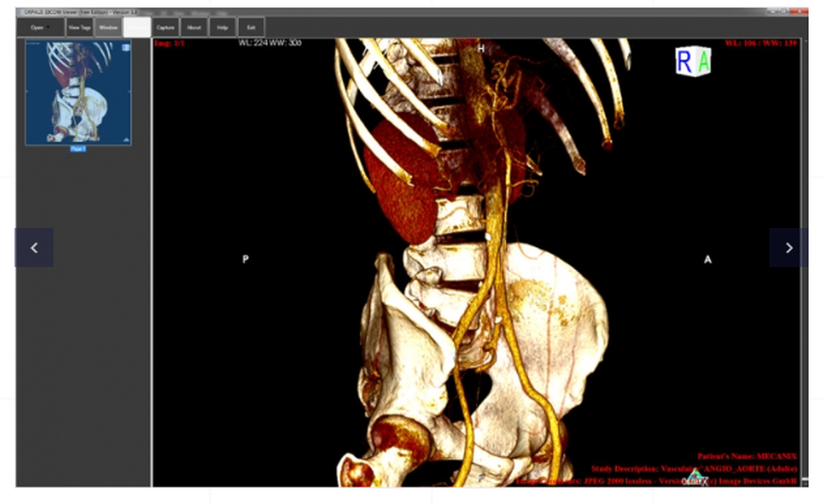Click the Page 1 label under thumbnail

click(x=77, y=149)
